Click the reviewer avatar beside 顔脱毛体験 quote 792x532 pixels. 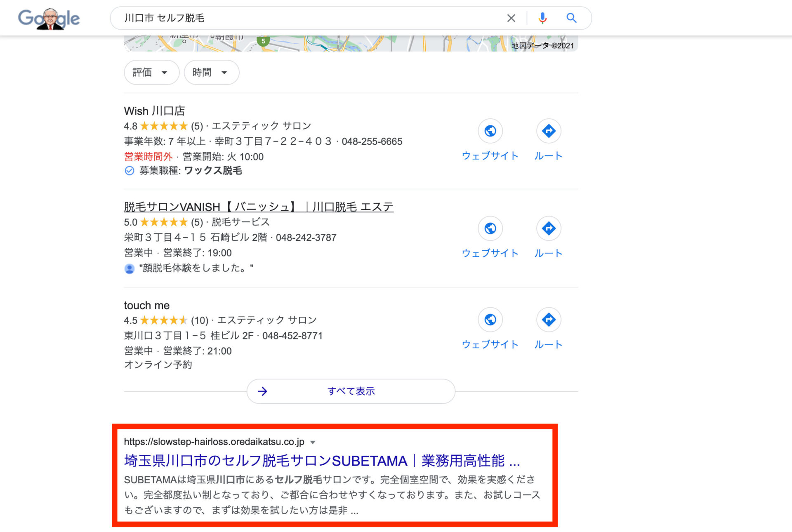coord(130,269)
